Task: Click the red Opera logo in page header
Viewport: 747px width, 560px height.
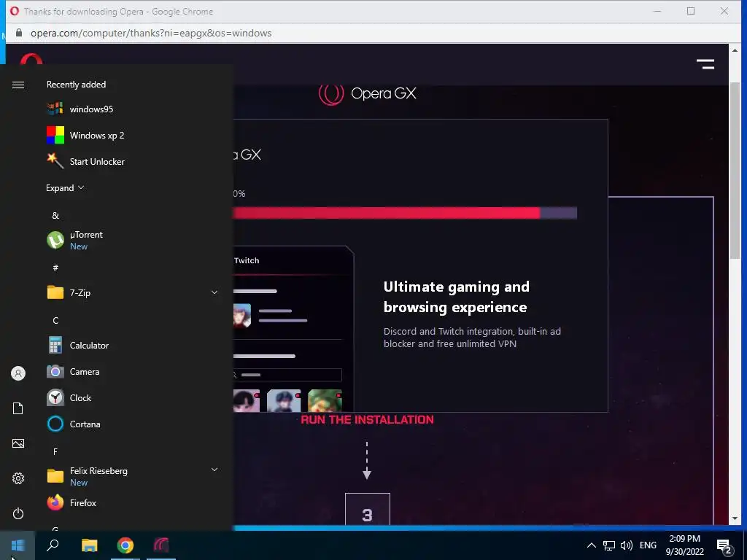Action: [31, 59]
